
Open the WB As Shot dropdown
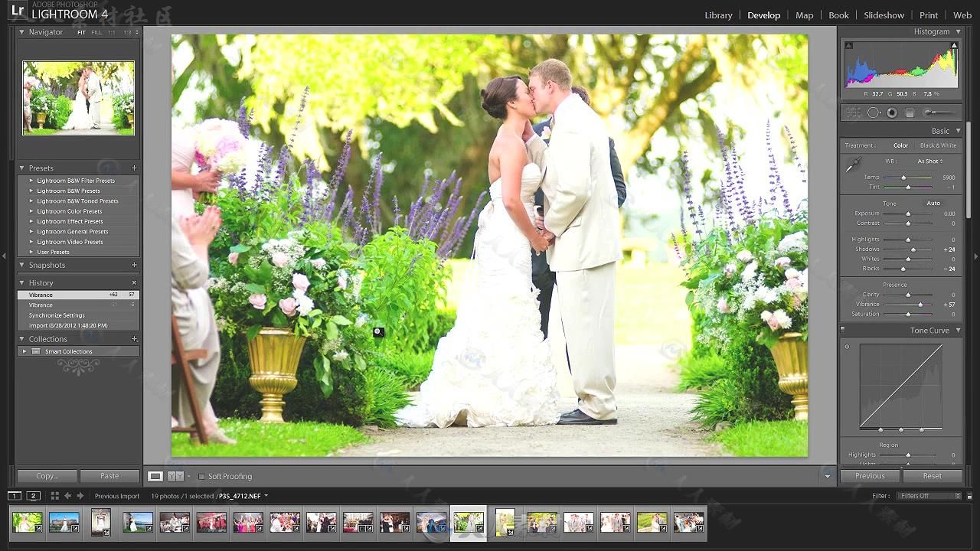click(930, 161)
